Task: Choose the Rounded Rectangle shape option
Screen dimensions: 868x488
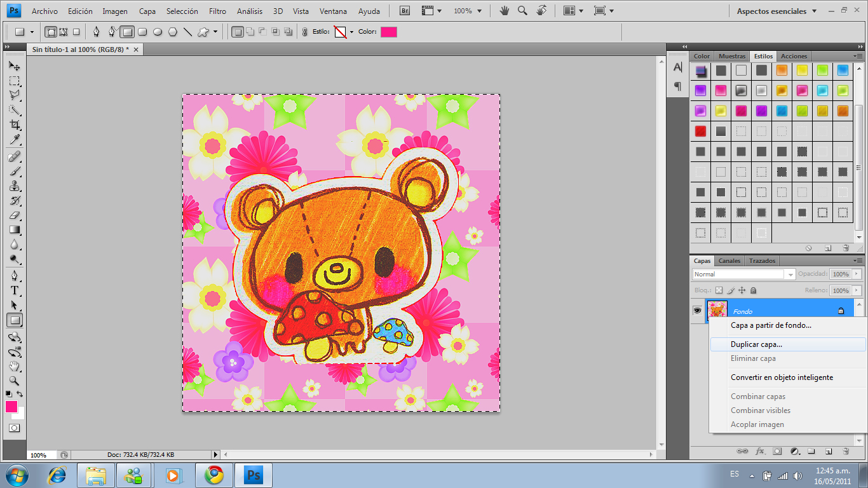Action: point(142,32)
